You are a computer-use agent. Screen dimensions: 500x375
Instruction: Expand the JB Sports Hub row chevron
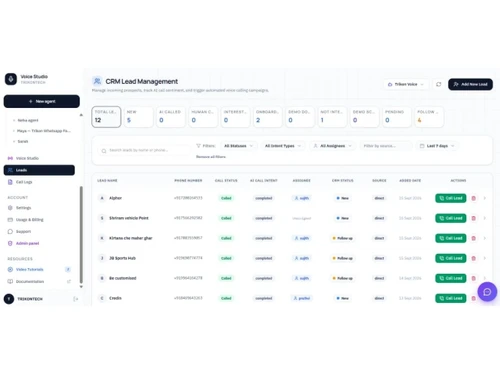pyautogui.click(x=485, y=258)
